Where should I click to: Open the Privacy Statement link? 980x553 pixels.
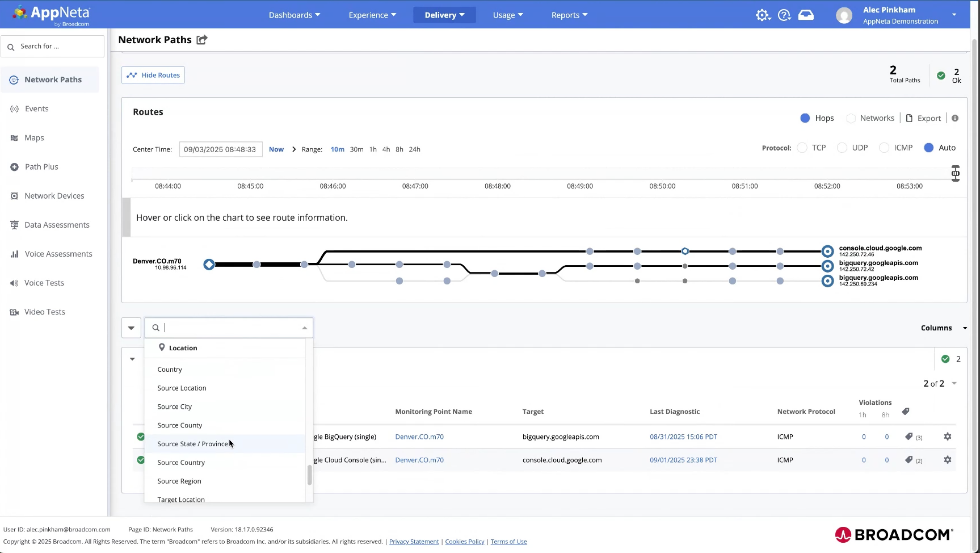click(414, 542)
